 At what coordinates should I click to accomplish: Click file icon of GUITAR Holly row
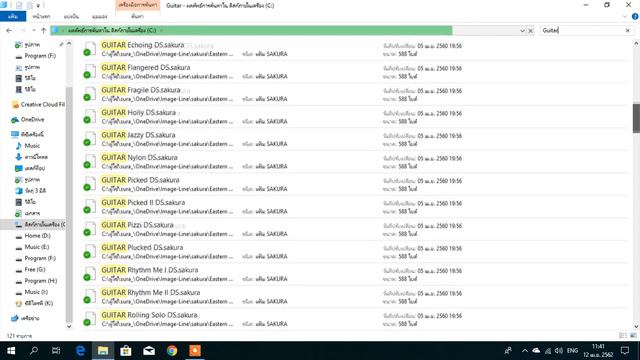(90, 116)
